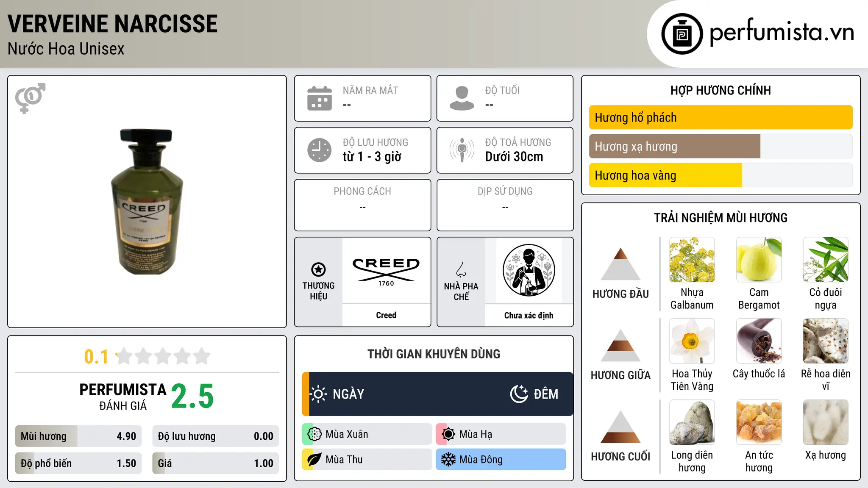Screen dimensions: 868x488
Task: Select the Mùa Đông season bar
Action: pyautogui.click(x=501, y=460)
